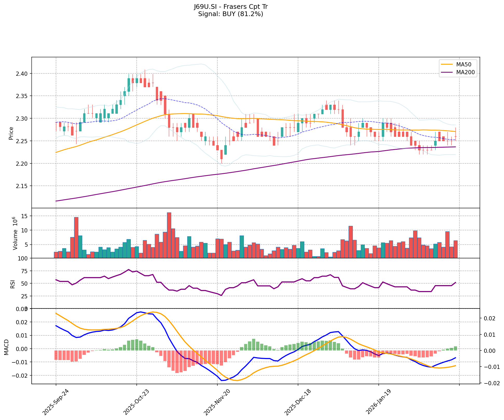Image resolution: width=504 pixels, height=420 pixels.
Task: Click the 75 tick on the RSI axis
Action: point(24,271)
